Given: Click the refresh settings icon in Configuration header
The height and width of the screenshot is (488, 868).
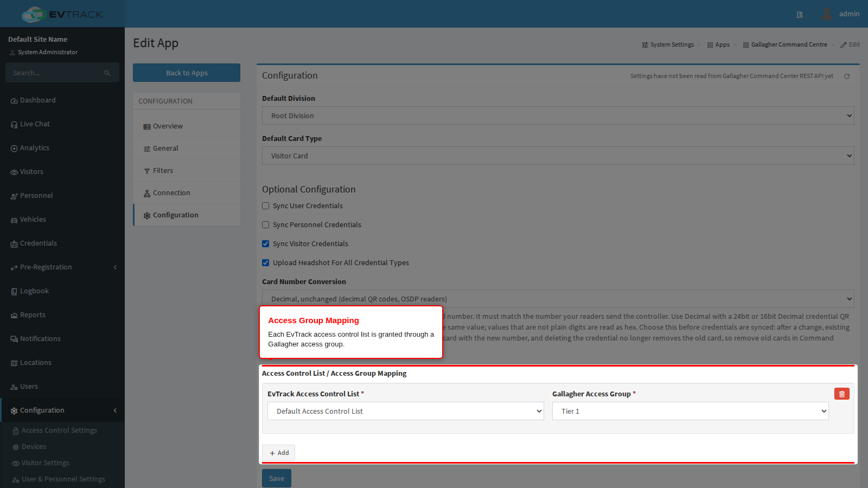Looking at the screenshot, I should point(847,76).
